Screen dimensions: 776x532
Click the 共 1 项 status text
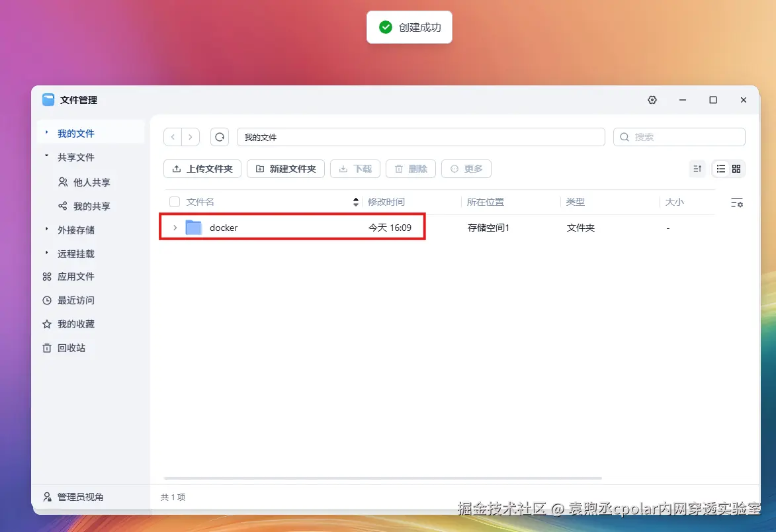[173, 497]
